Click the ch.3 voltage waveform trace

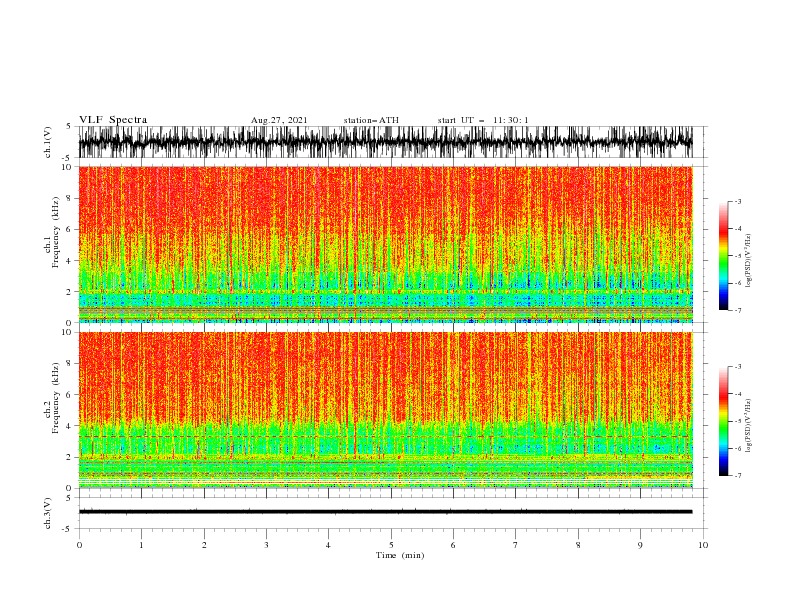[x=386, y=512]
